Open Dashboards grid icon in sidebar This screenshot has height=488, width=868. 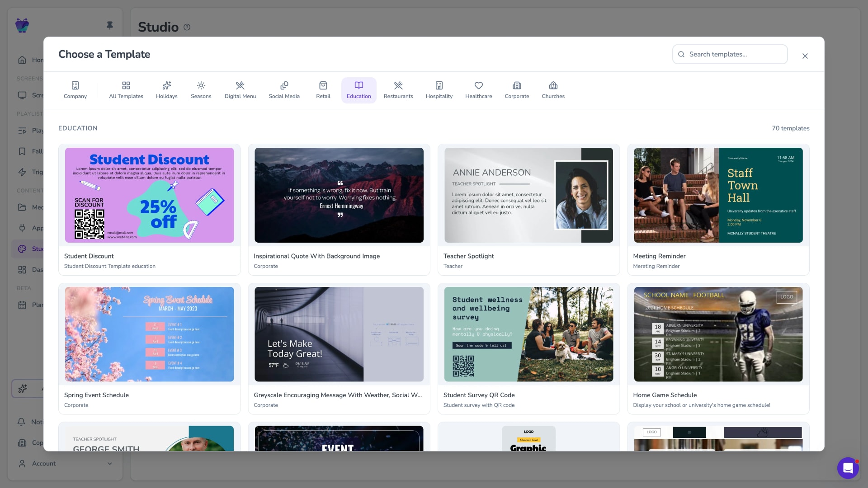[x=22, y=270]
